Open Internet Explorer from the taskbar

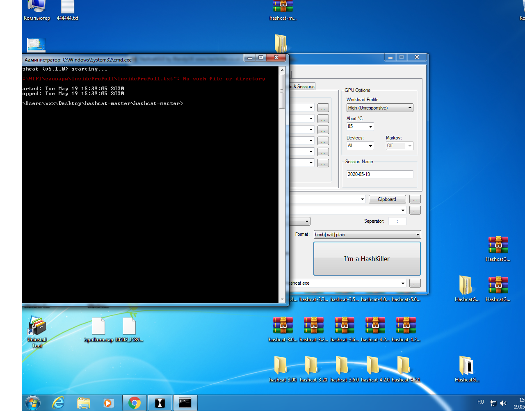pyautogui.click(x=58, y=403)
